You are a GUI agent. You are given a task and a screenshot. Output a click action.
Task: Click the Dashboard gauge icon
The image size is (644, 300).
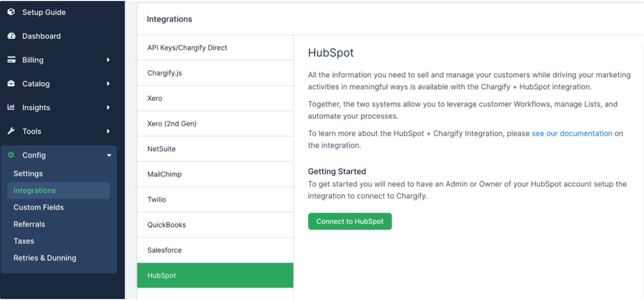click(x=11, y=36)
